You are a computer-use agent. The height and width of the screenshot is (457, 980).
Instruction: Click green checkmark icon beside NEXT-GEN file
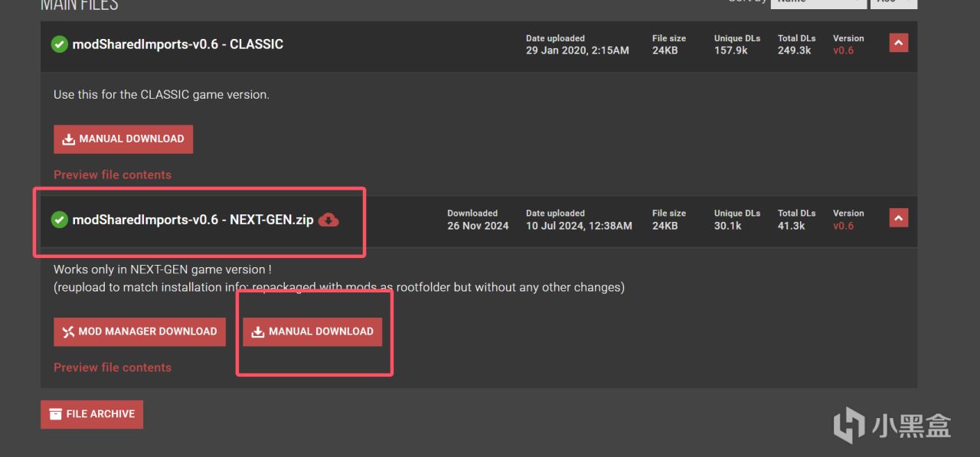coord(60,220)
